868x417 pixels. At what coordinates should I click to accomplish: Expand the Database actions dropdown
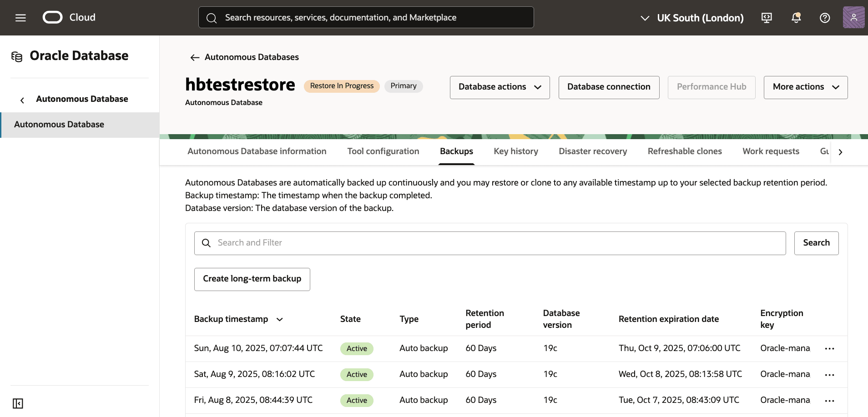[x=499, y=87]
